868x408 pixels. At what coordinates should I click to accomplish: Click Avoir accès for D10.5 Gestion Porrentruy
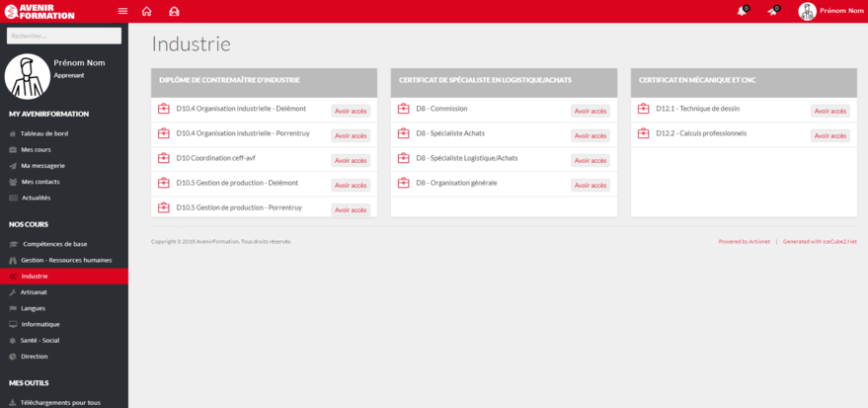pos(351,209)
